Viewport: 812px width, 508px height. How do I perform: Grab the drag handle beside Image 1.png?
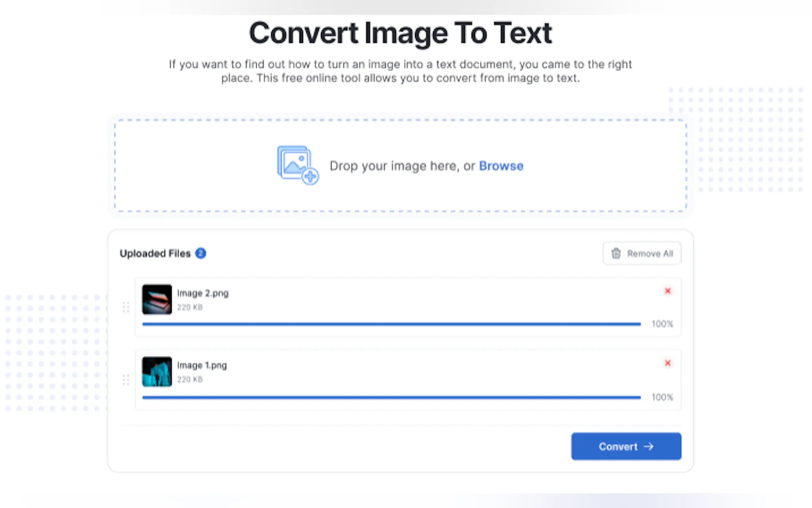[126, 380]
